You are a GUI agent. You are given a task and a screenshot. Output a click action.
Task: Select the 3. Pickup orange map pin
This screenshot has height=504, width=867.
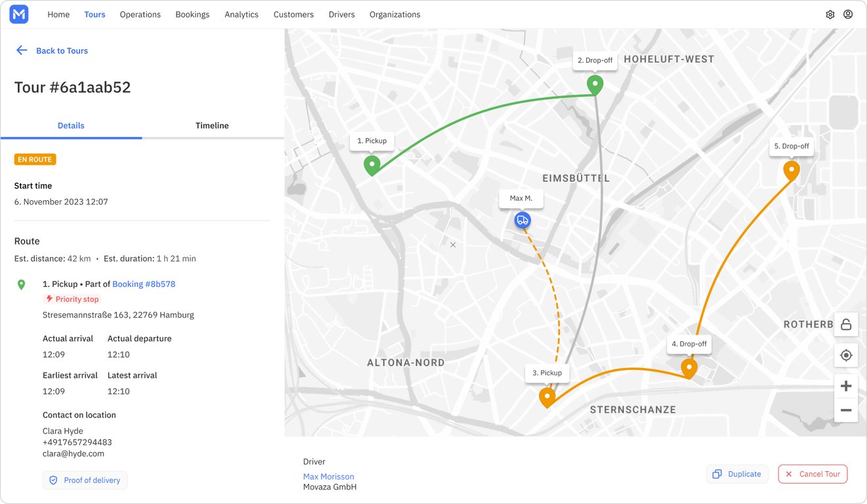pyautogui.click(x=547, y=398)
